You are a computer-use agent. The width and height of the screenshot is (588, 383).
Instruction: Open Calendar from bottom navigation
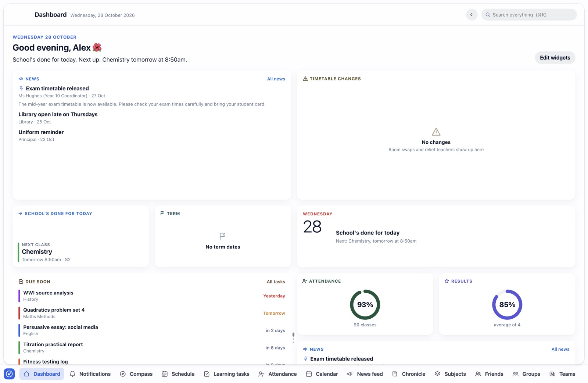[322, 374]
